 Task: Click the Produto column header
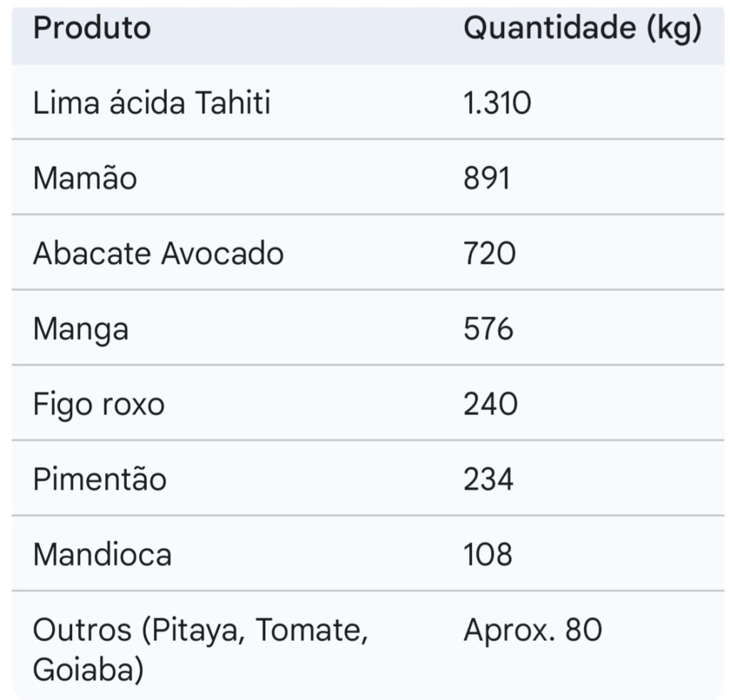(x=92, y=29)
